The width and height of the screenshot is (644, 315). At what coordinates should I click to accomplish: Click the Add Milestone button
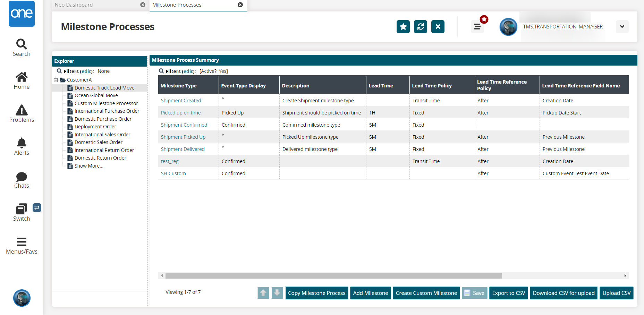click(370, 293)
